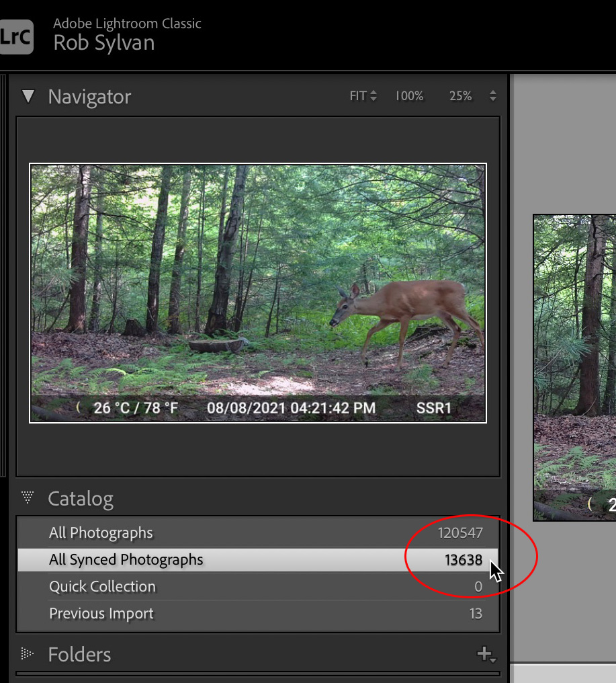The image size is (616, 683).
Task: Open the Folders panel plus menu
Action: point(486,654)
